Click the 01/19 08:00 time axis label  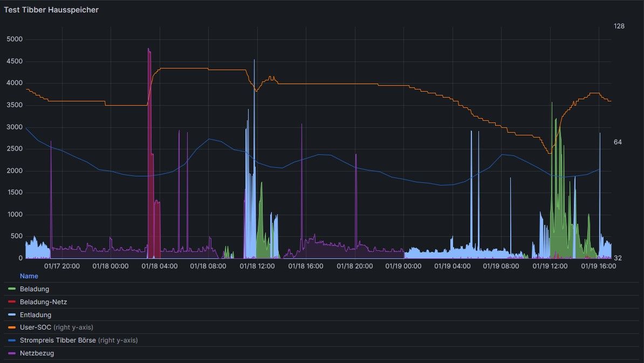(501, 266)
